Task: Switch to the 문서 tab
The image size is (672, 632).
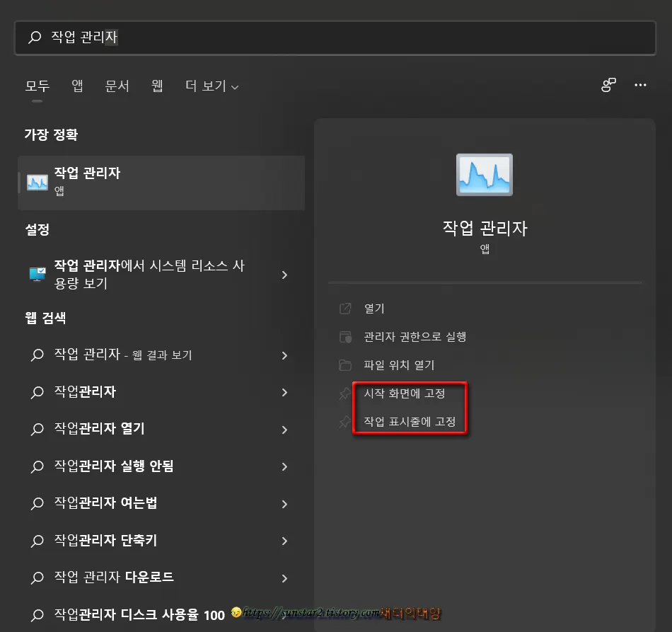Action: (x=117, y=85)
